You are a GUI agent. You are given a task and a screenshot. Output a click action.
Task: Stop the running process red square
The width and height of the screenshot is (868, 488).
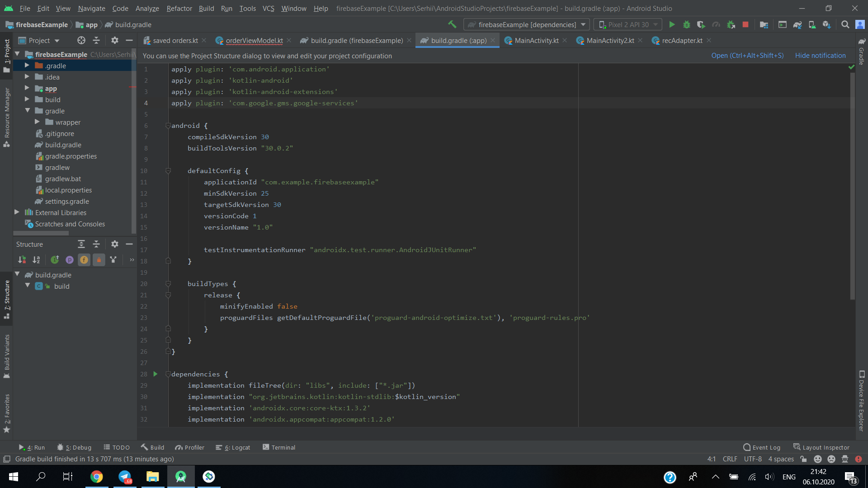click(x=745, y=24)
